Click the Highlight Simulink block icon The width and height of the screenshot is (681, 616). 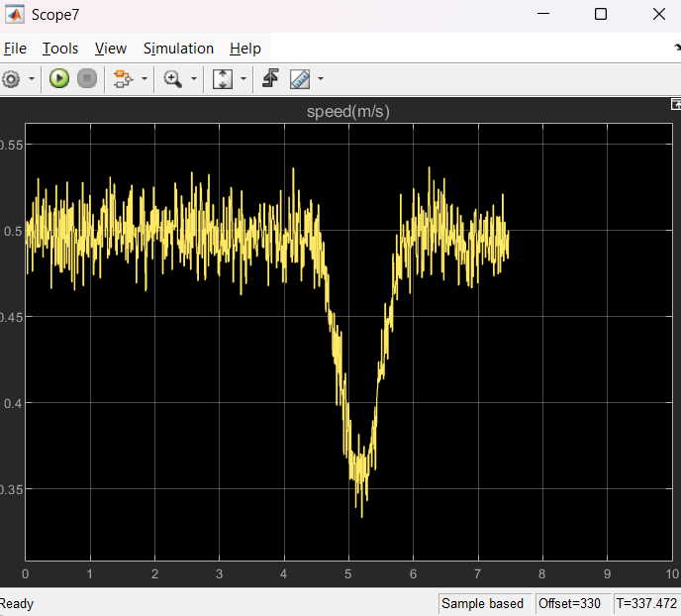tap(123, 78)
